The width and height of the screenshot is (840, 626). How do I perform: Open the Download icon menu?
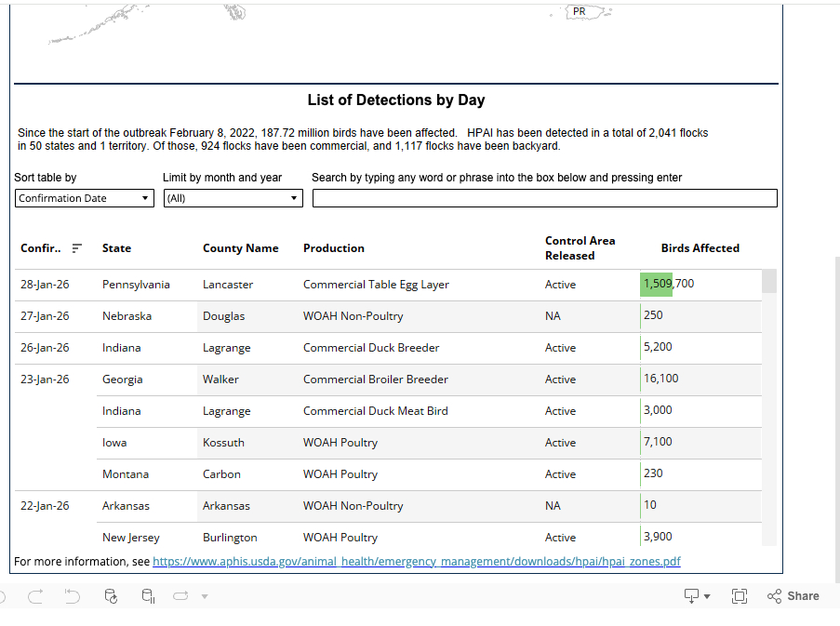(697, 596)
